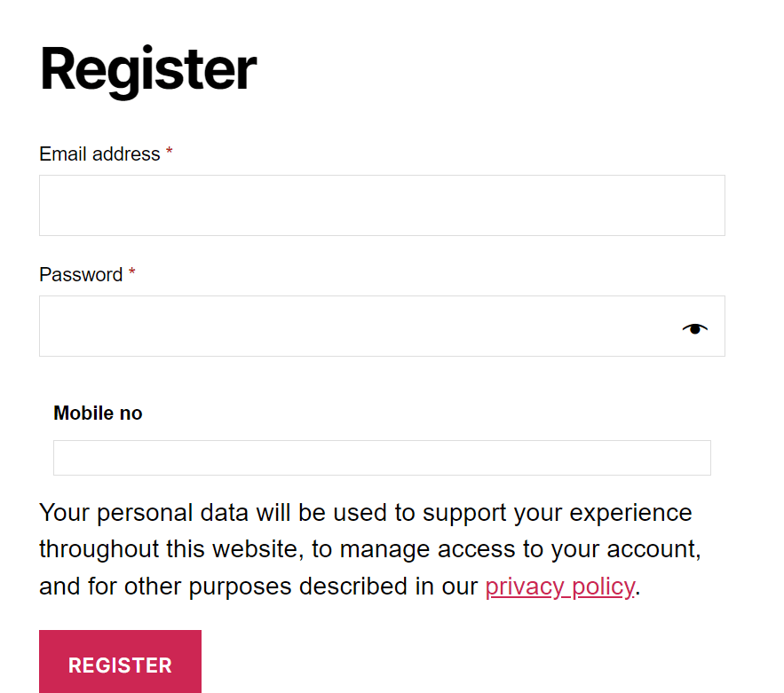This screenshot has width=784, height=693.
Task: Click into the Password text box
Action: [382, 326]
